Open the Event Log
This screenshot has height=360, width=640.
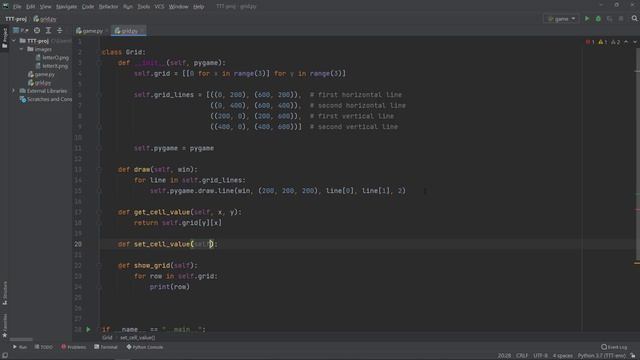click(x=614, y=347)
